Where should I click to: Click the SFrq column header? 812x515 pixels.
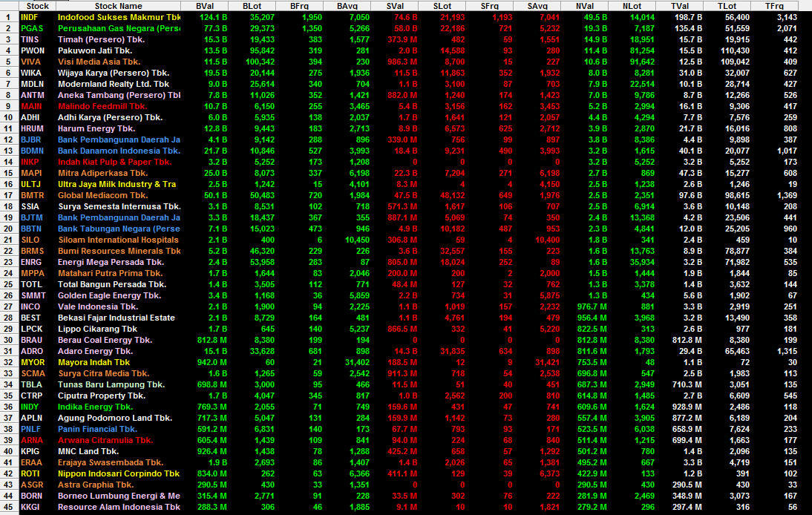tap(490, 6)
